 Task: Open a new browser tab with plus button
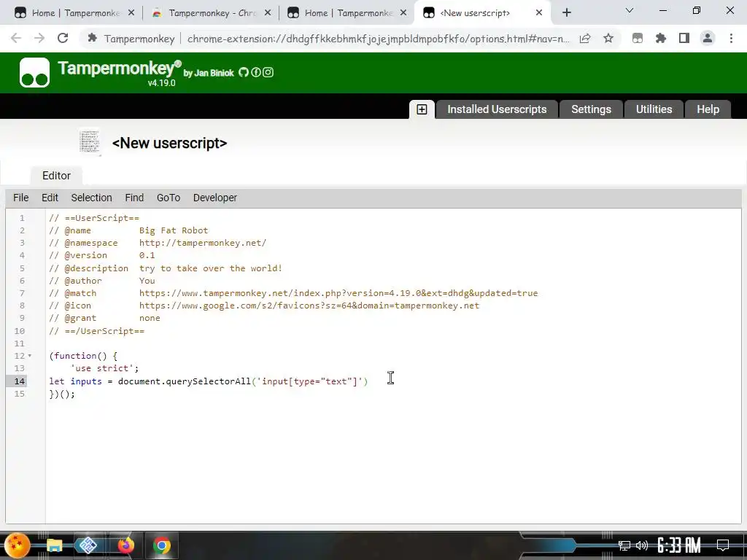(566, 13)
